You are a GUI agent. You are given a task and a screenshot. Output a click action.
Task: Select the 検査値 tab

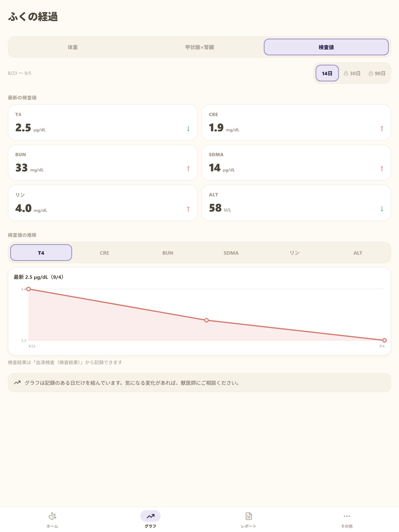pos(326,47)
